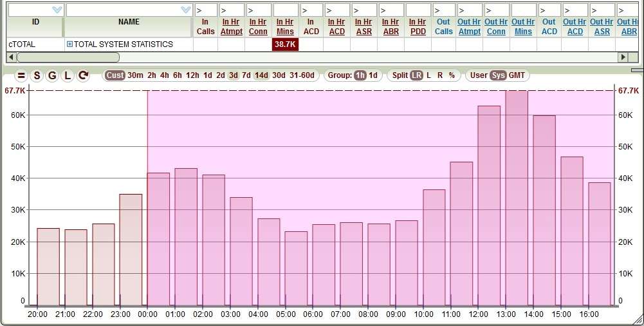Image resolution: width=644 pixels, height=326 pixels.
Task: Select the percent split mode
Action: [452, 75]
